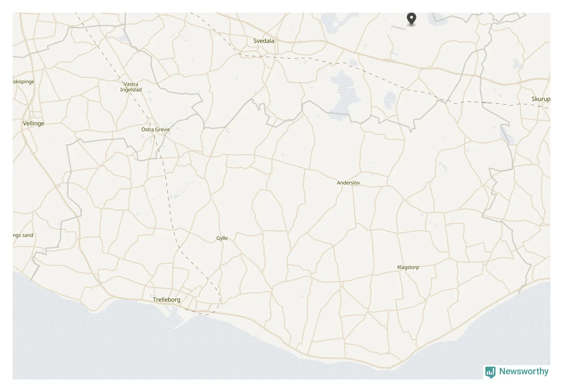The image size is (563, 392).
Task: Select the Anderslöv village label
Action: pyautogui.click(x=348, y=183)
